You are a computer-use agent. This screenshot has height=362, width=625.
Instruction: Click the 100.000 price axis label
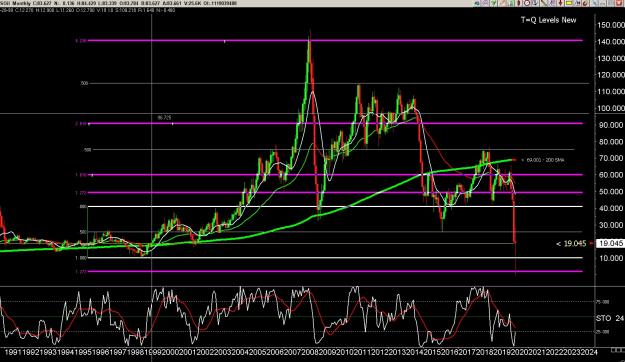tap(611, 108)
